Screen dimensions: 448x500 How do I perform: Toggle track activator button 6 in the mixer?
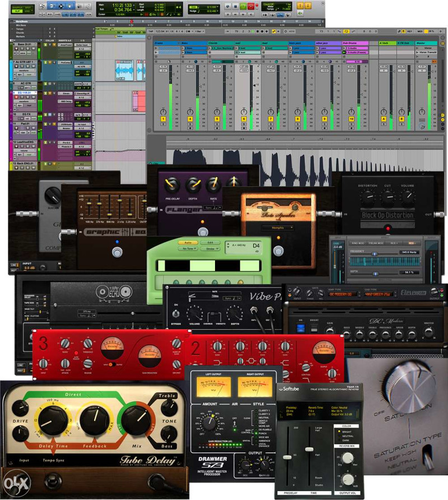coord(244,119)
